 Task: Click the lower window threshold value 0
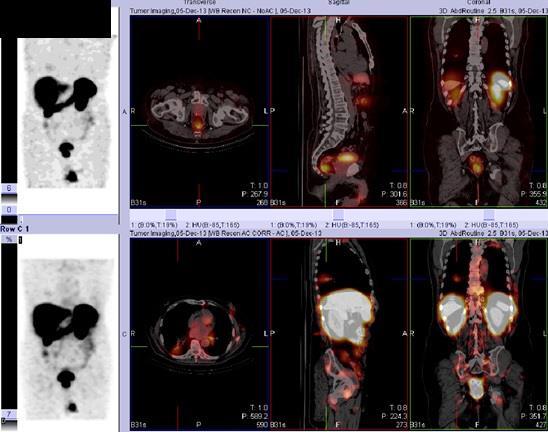9,210
